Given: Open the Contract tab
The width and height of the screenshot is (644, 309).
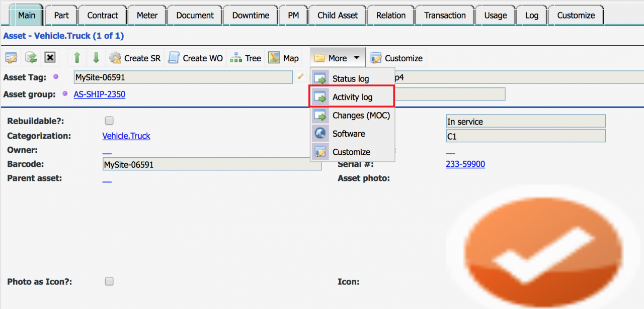Looking at the screenshot, I should point(103,15).
